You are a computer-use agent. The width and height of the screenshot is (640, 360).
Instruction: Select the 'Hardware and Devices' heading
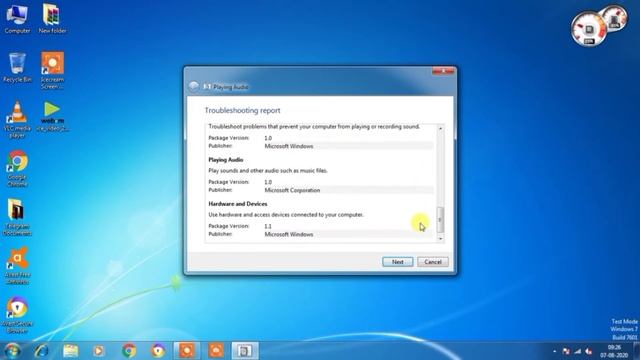238,204
